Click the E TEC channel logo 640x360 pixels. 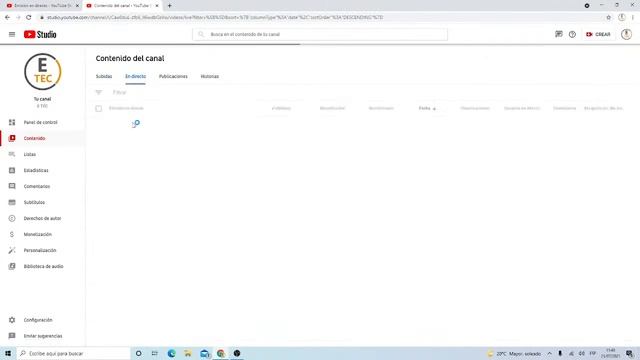[x=42, y=72]
